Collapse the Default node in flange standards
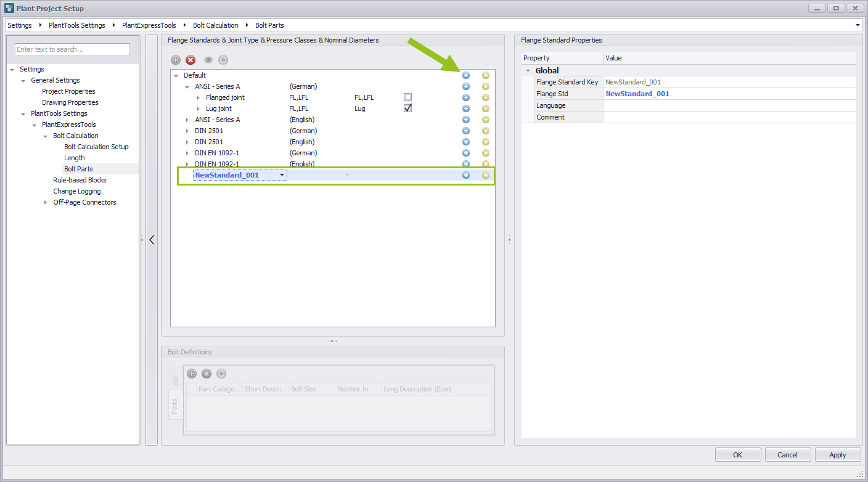 [x=176, y=76]
